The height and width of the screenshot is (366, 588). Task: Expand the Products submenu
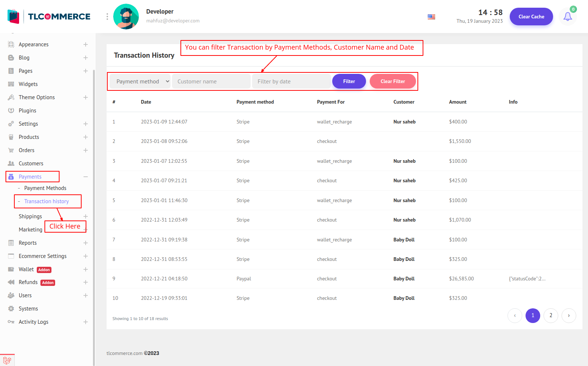click(x=85, y=137)
